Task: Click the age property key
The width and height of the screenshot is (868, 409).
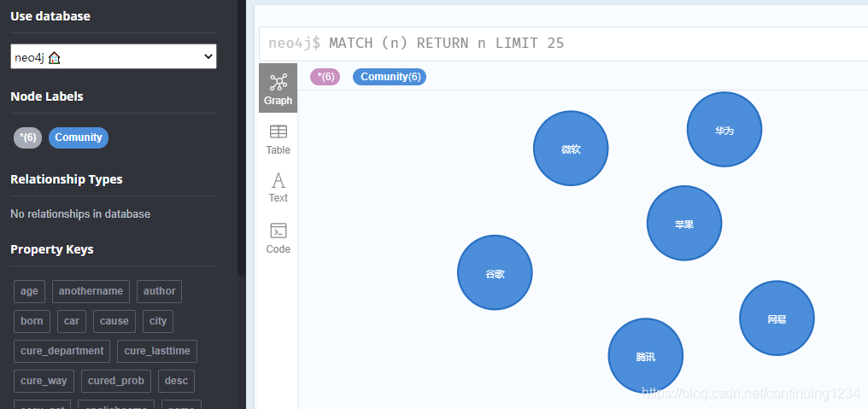Action: [x=29, y=292]
